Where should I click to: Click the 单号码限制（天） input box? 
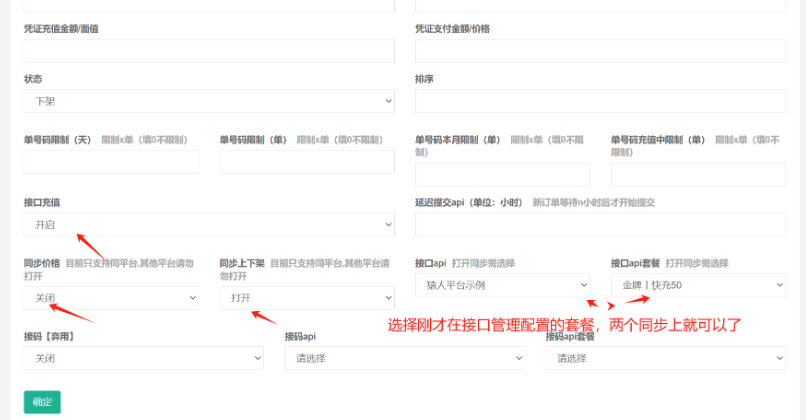point(111,162)
